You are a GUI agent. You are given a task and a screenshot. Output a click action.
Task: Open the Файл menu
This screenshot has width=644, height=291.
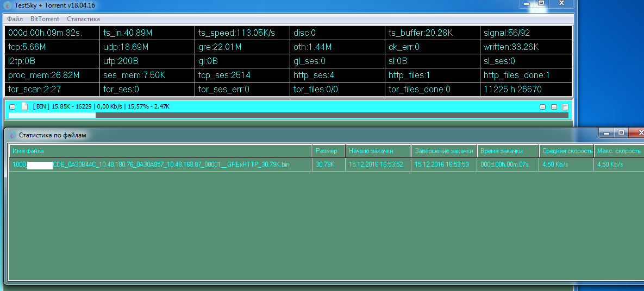15,19
